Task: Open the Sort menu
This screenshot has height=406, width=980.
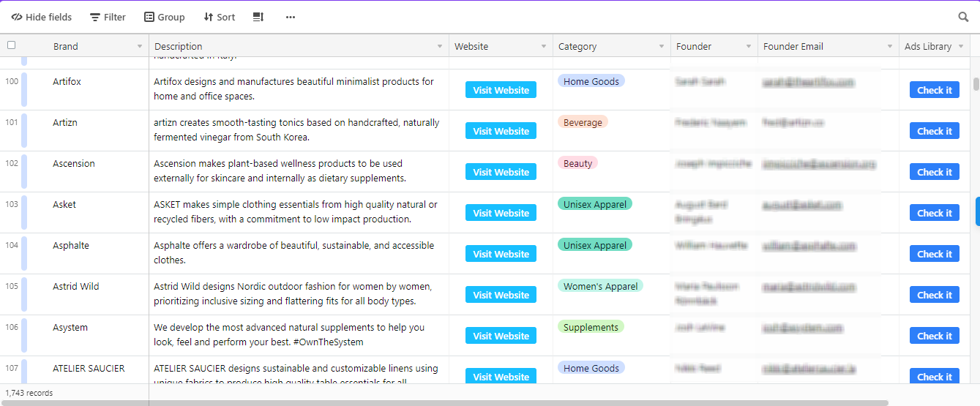Action: pos(219,17)
